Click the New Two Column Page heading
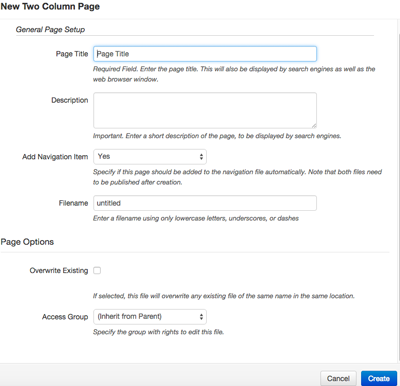400x386 pixels. 50,6
